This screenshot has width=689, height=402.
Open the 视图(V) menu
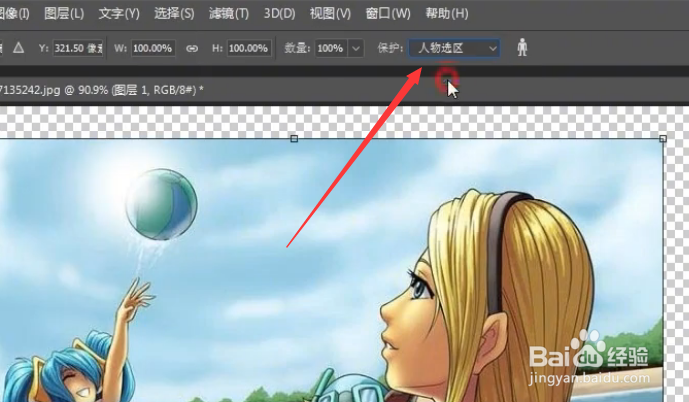[x=330, y=14]
